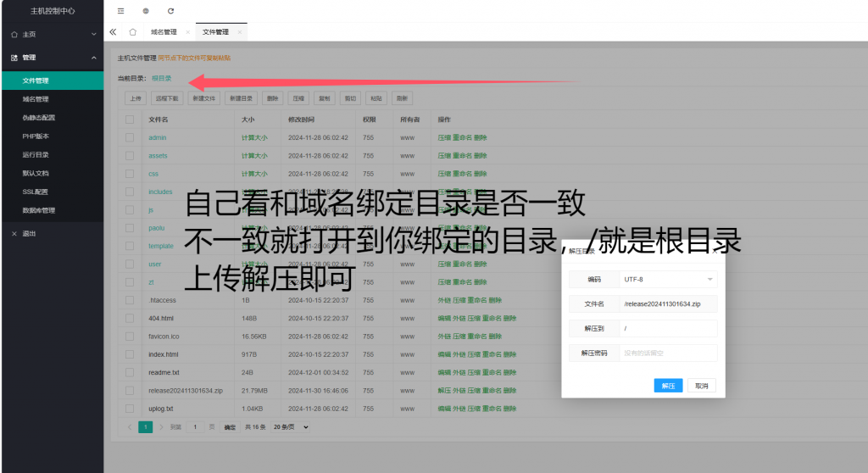This screenshot has height=473, width=868.
Task: Click the 解压到 path input field
Action: point(668,328)
